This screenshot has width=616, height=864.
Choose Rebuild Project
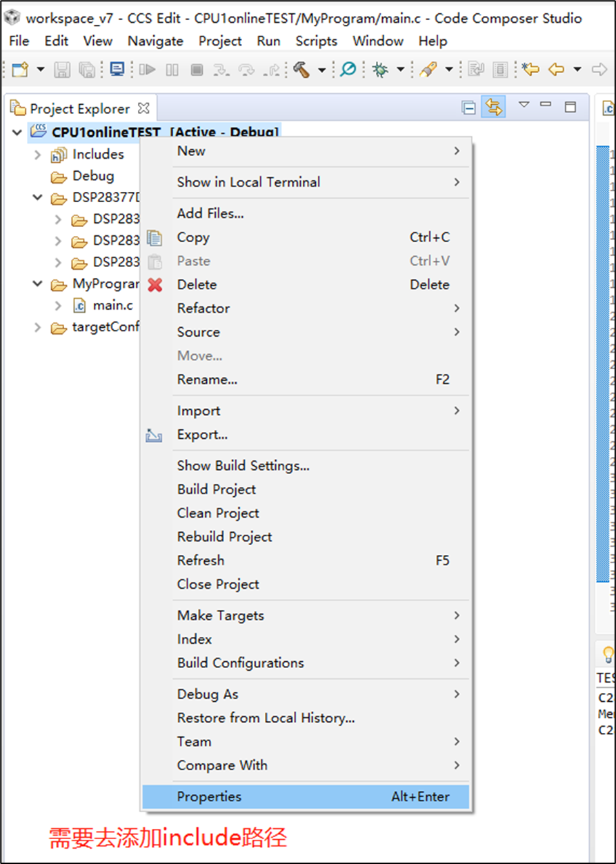[306, 537]
